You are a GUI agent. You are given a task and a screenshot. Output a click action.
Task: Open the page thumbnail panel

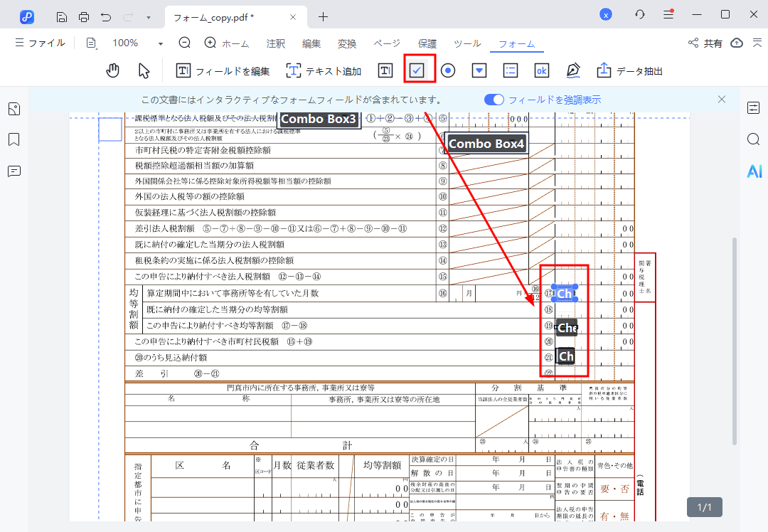click(15, 109)
